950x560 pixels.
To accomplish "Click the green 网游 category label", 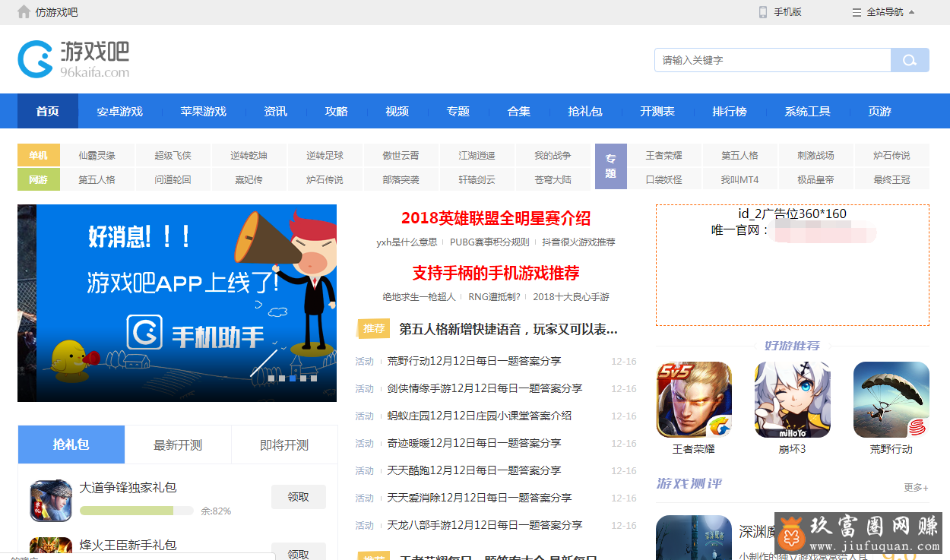I will click(39, 179).
